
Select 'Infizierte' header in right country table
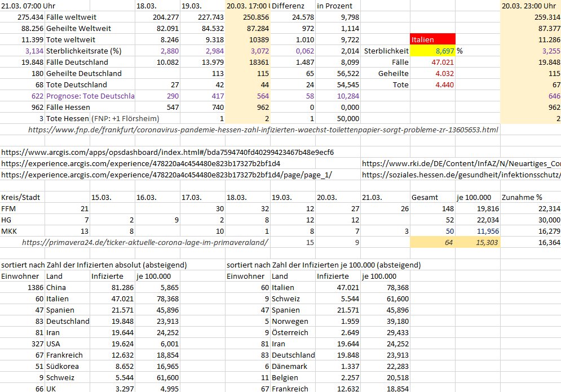click(x=338, y=276)
